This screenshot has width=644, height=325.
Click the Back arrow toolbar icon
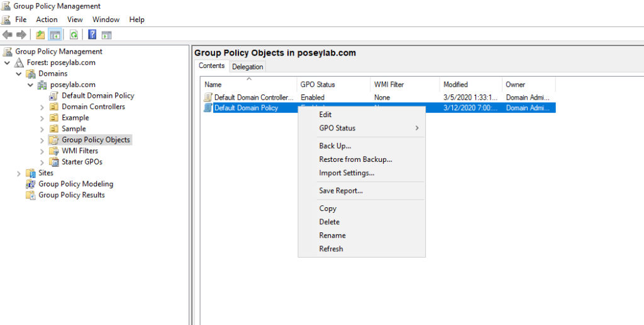coord(8,35)
